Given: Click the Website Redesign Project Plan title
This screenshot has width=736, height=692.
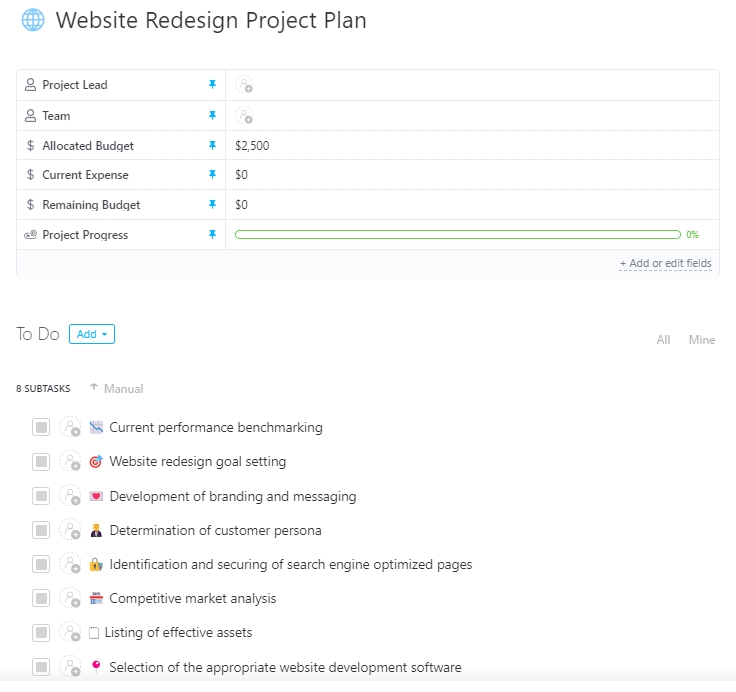Looking at the screenshot, I should coord(211,20).
